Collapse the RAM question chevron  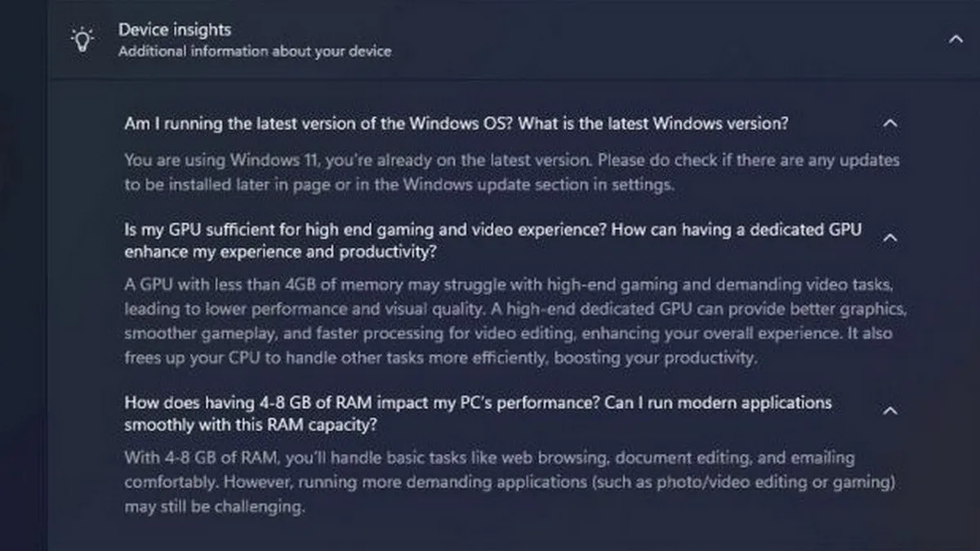pos(890,411)
